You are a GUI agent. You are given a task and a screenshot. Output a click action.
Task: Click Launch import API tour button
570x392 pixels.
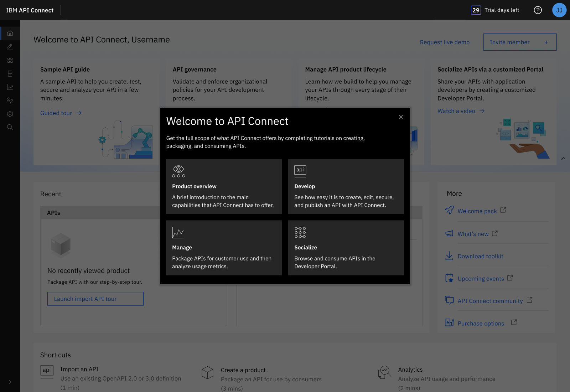coord(95,299)
